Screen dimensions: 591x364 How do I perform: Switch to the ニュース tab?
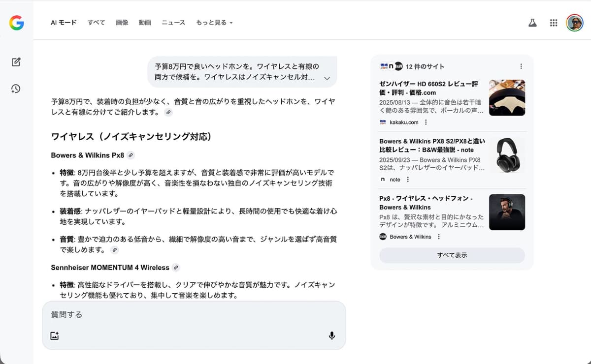[173, 23]
